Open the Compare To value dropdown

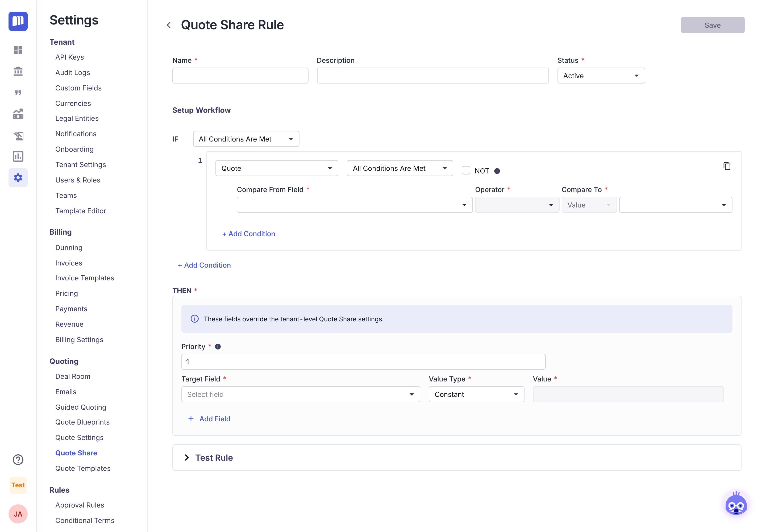click(x=676, y=205)
